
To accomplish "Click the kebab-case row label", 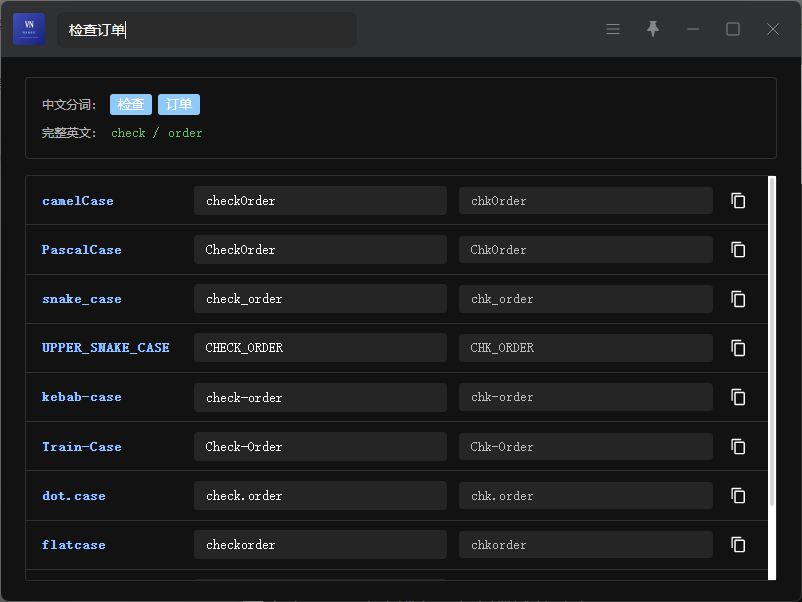I will (x=81, y=397).
